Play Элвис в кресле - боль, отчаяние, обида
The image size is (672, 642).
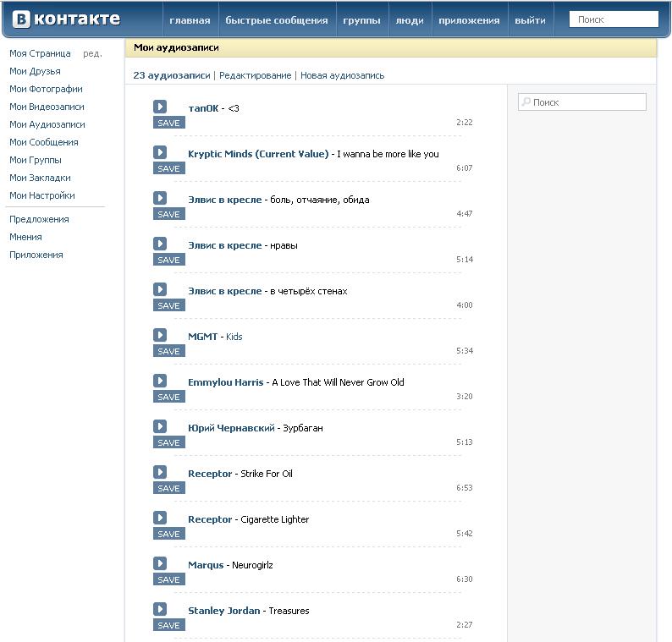160,198
